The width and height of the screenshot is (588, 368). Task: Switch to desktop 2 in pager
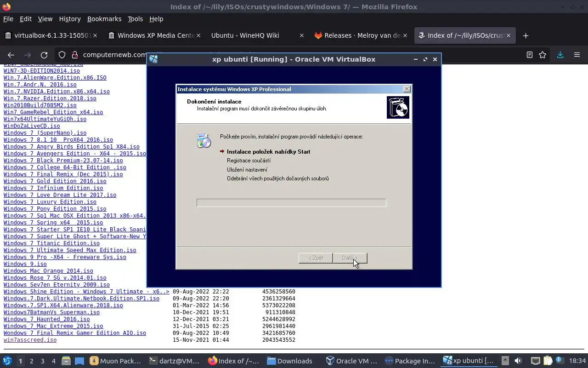coord(31,361)
